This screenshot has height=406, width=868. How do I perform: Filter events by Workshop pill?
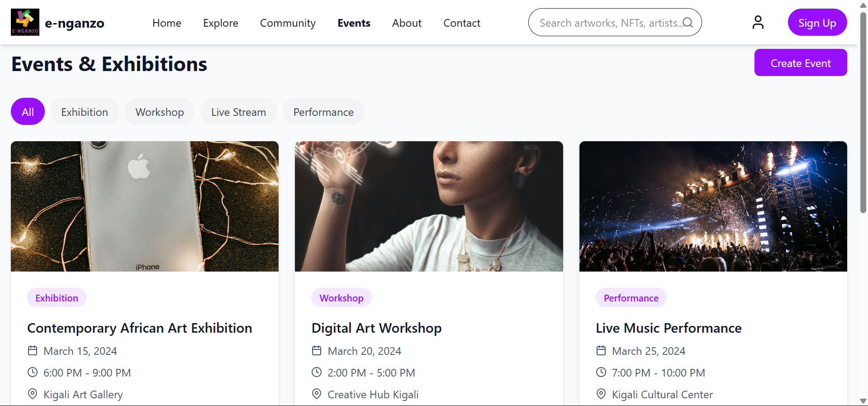pyautogui.click(x=160, y=111)
